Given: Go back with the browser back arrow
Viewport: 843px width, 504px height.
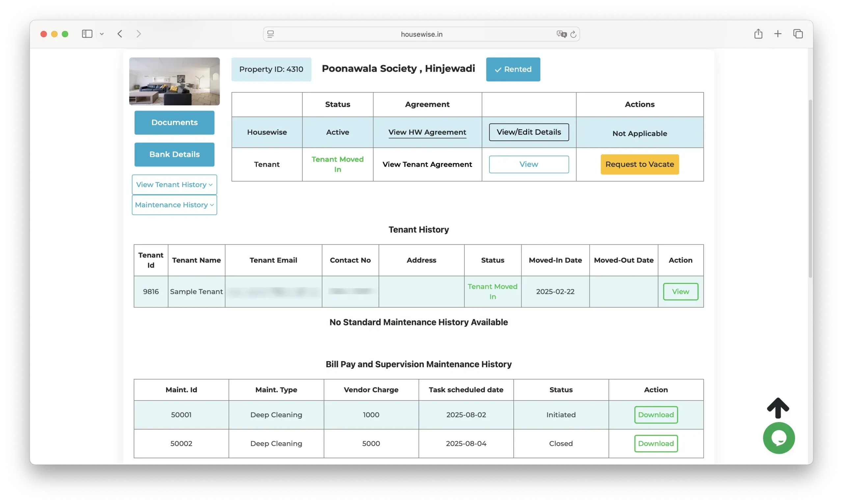Looking at the screenshot, I should tap(120, 34).
